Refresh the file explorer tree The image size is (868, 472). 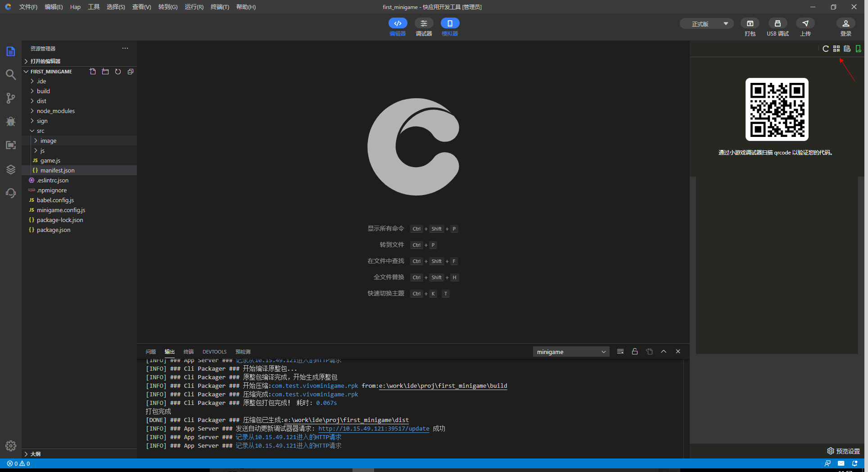[x=118, y=72]
